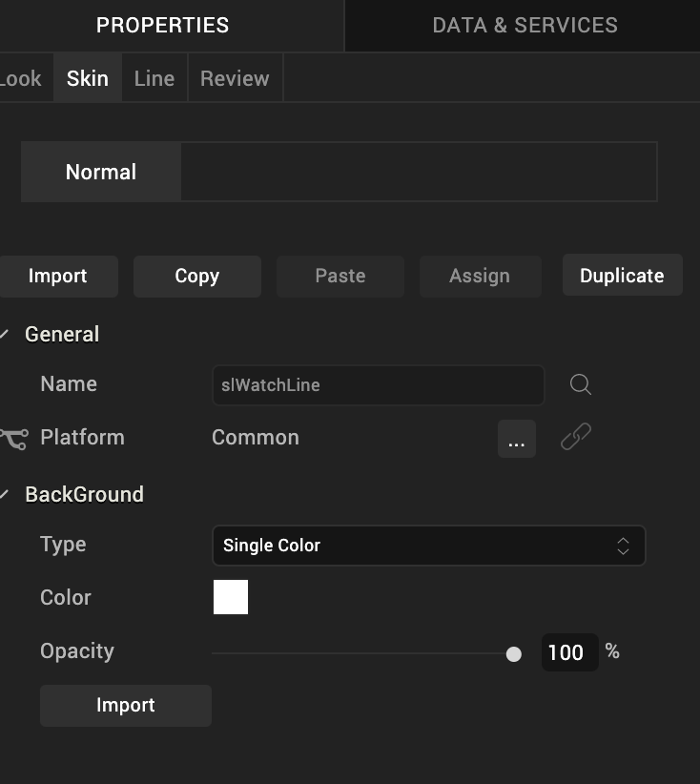This screenshot has height=784, width=700.
Task: Open the Look sub-tab
Action: pos(21,78)
